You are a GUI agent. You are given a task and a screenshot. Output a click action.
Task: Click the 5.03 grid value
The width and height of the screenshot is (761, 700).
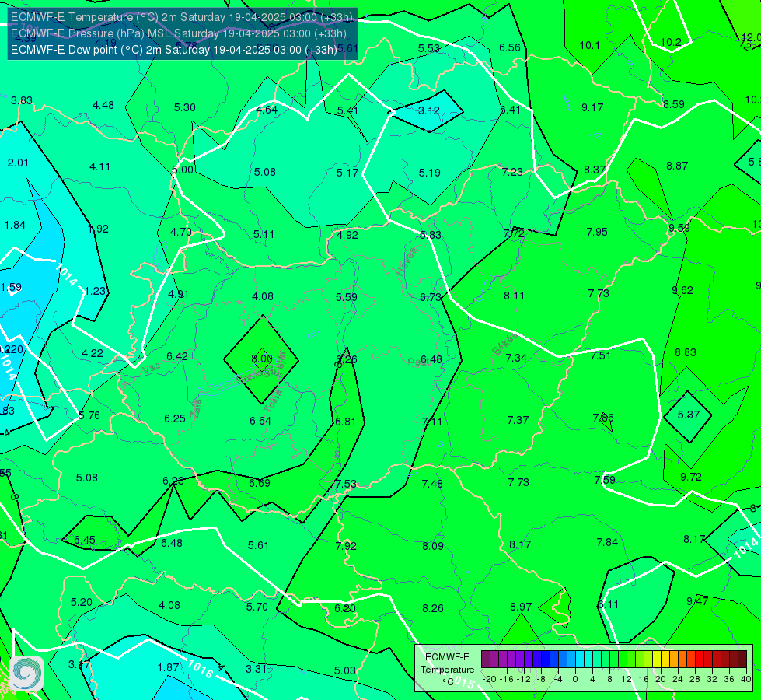pos(344,671)
